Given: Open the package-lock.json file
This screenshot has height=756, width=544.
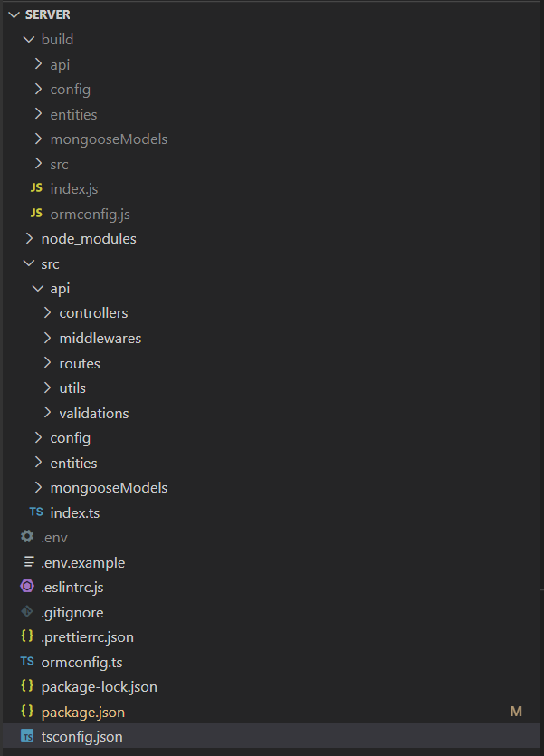Looking at the screenshot, I should click(x=100, y=687).
